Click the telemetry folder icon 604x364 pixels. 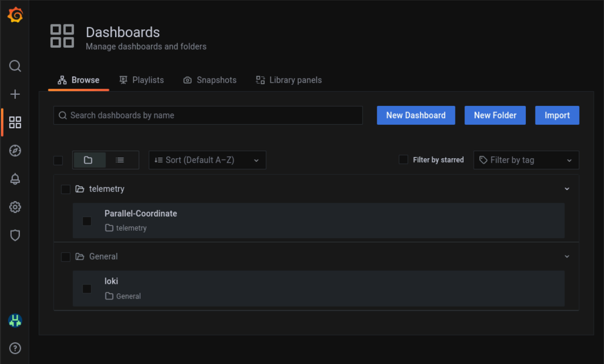pyautogui.click(x=80, y=189)
